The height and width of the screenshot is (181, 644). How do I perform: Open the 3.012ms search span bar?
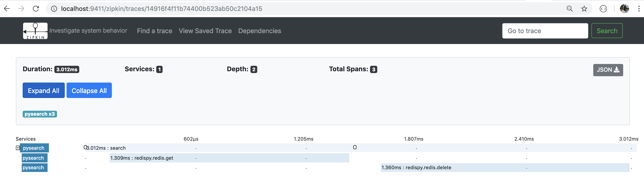click(x=361, y=148)
